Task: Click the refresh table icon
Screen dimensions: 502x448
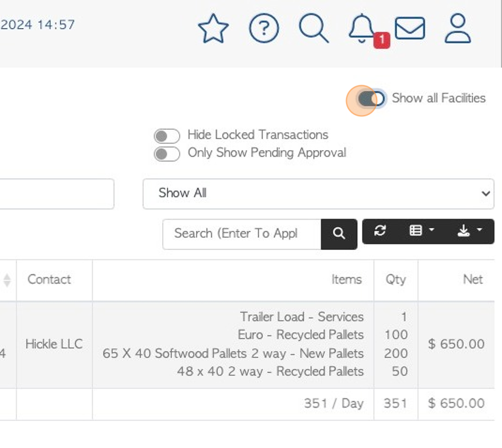Action: coord(380,231)
